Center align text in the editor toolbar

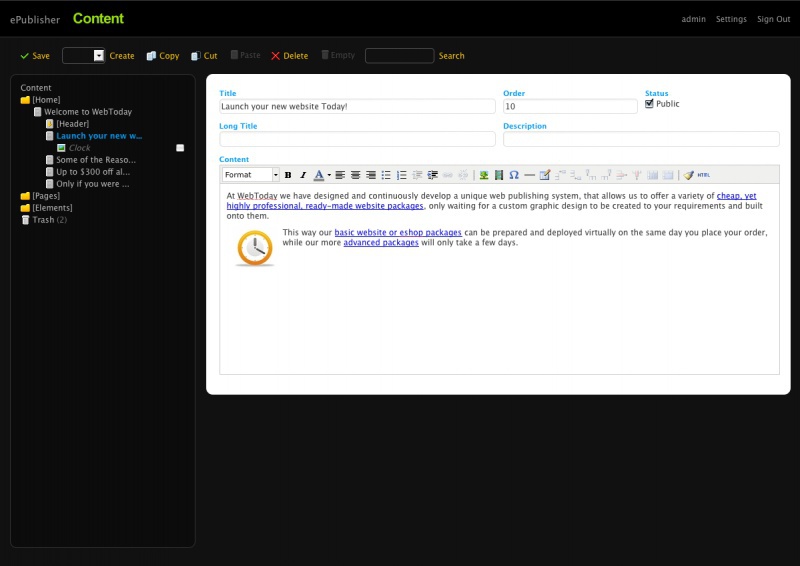click(x=355, y=175)
